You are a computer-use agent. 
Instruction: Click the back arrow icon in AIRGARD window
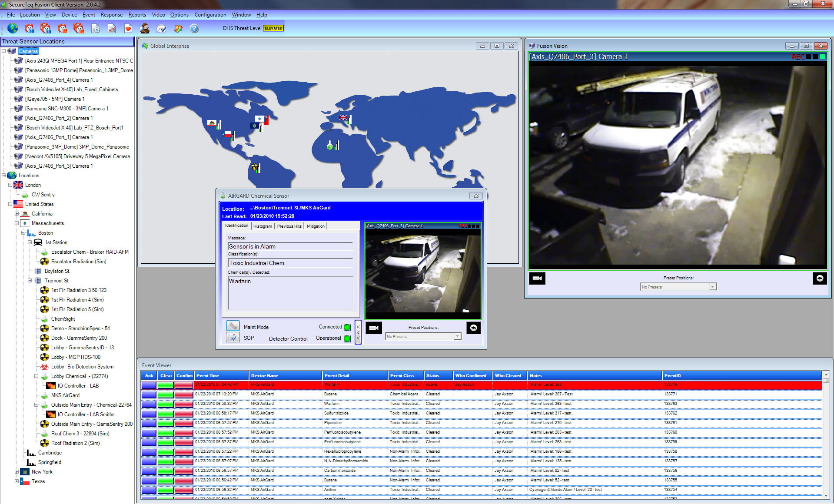tap(473, 328)
